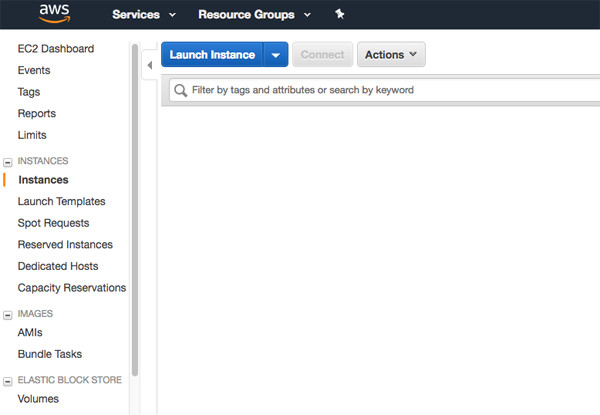This screenshot has height=415, width=600.
Task: Open Volumes under Elastic Block Store
Action: click(38, 399)
